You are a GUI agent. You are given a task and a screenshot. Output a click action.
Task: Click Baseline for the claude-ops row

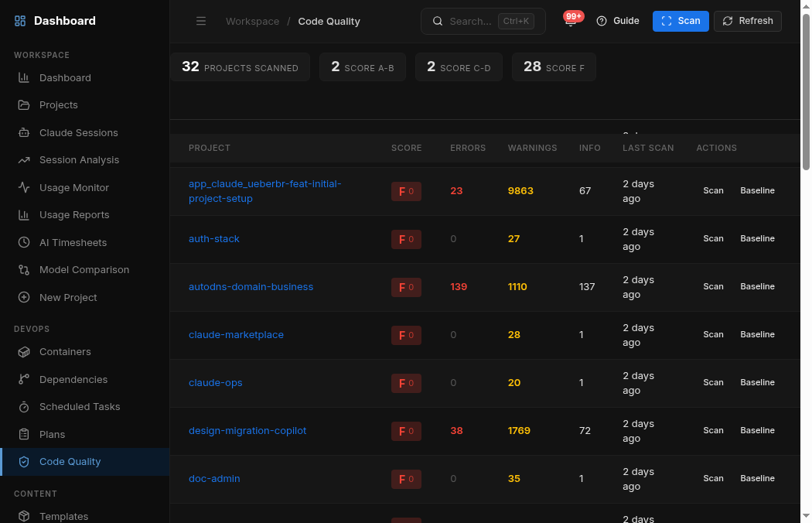[757, 383]
